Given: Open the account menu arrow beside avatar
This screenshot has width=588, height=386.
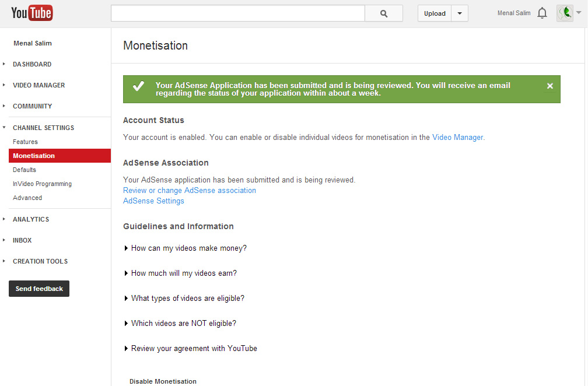Looking at the screenshot, I should (579, 13).
